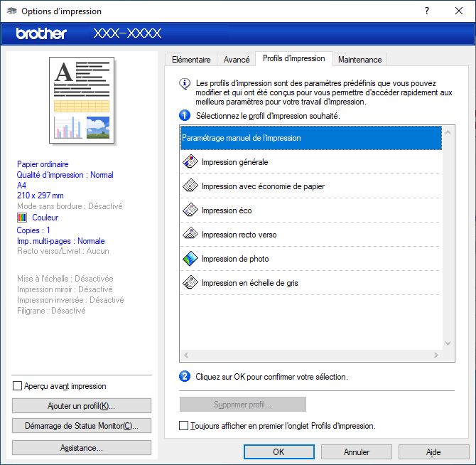Viewport: 476px width, 465px height.
Task: Click the Impression générale profile icon
Action: 190,162
